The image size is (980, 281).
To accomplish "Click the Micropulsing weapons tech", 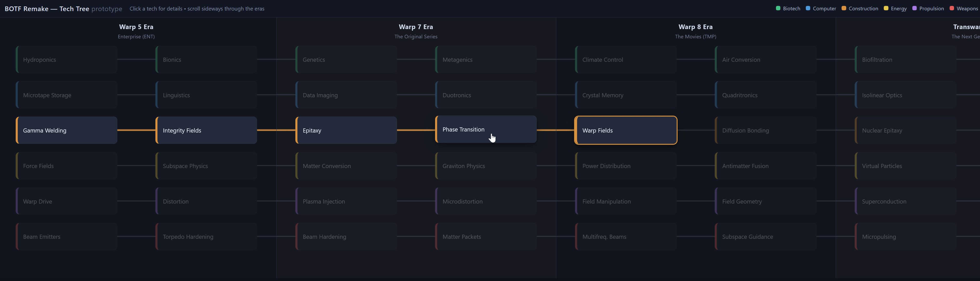I will (x=905, y=236).
